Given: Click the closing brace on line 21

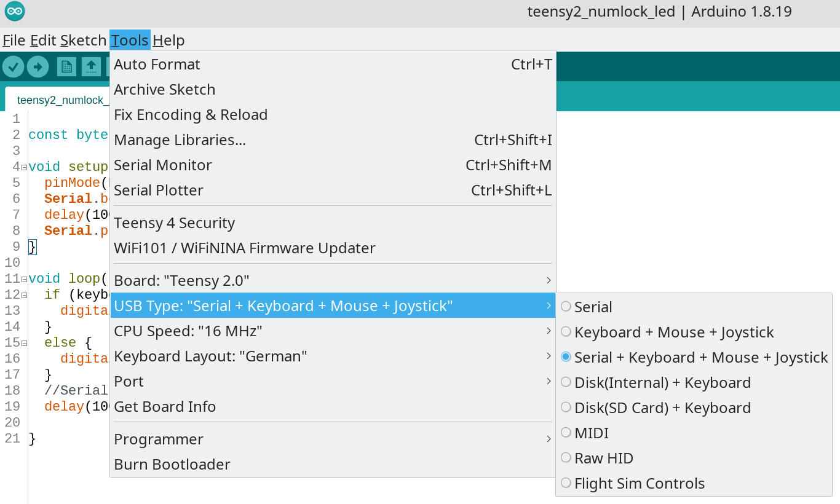Looking at the screenshot, I should pos(32,438).
